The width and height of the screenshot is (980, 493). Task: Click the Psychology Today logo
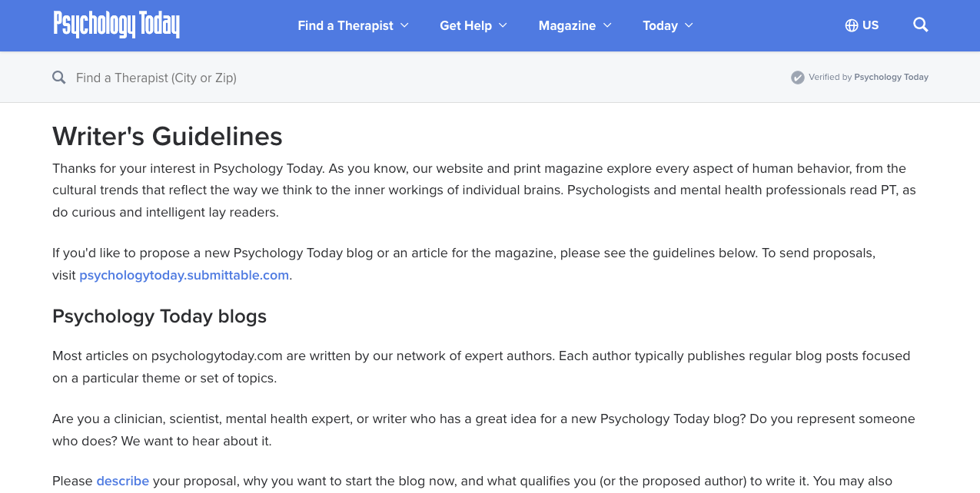point(116,25)
